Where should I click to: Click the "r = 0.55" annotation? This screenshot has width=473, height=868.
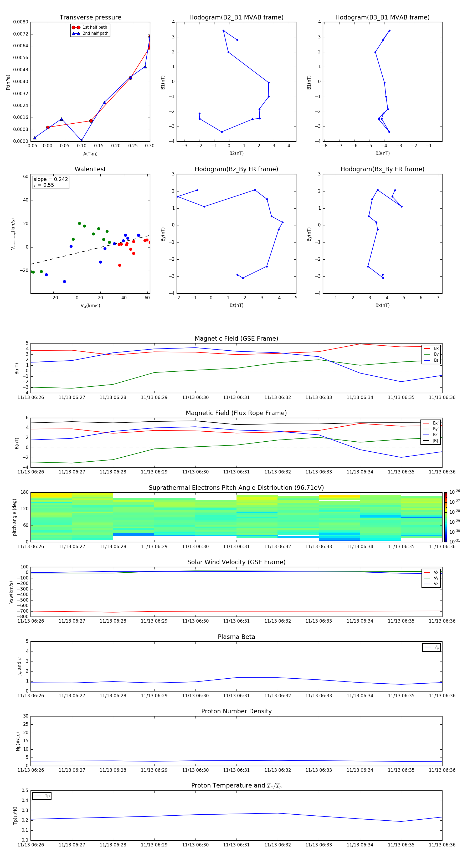point(44,185)
